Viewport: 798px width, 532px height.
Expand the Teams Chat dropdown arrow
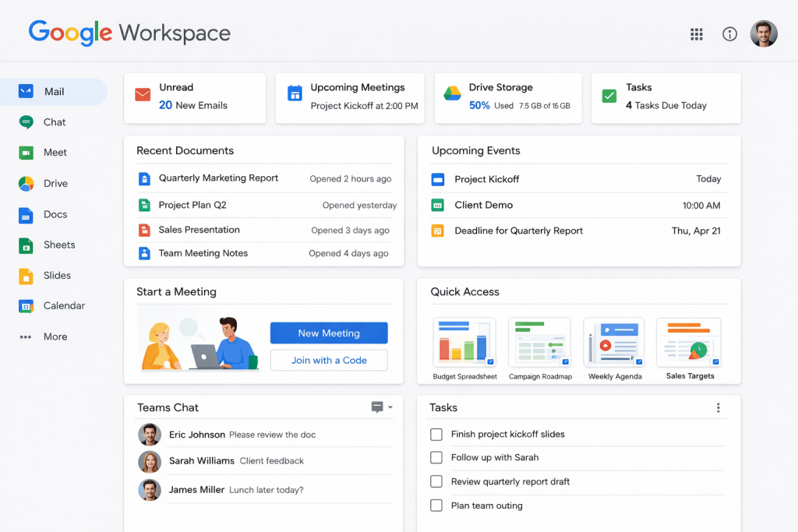(390, 407)
